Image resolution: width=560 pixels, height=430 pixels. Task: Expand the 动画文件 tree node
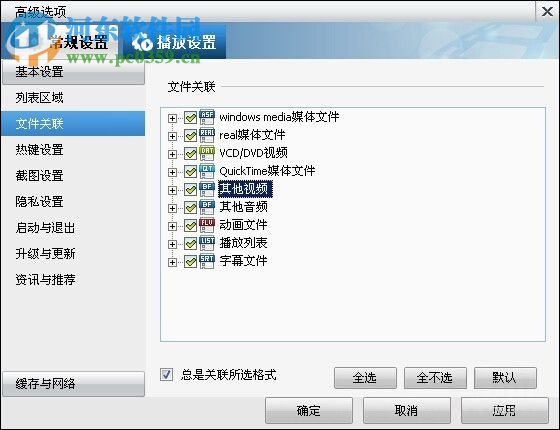pyautogui.click(x=172, y=226)
